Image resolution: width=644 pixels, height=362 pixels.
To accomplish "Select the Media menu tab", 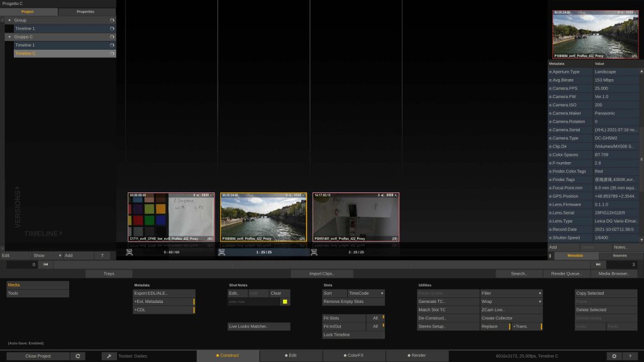I will (37, 285).
